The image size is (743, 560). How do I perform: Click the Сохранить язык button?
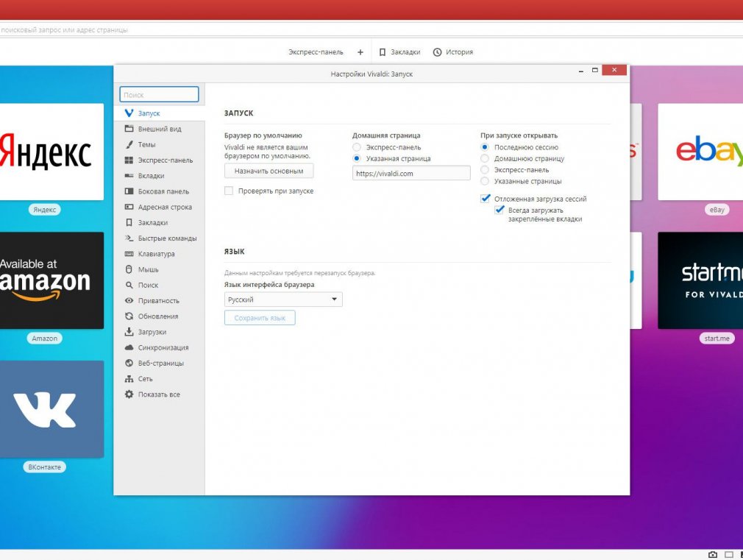click(x=260, y=318)
